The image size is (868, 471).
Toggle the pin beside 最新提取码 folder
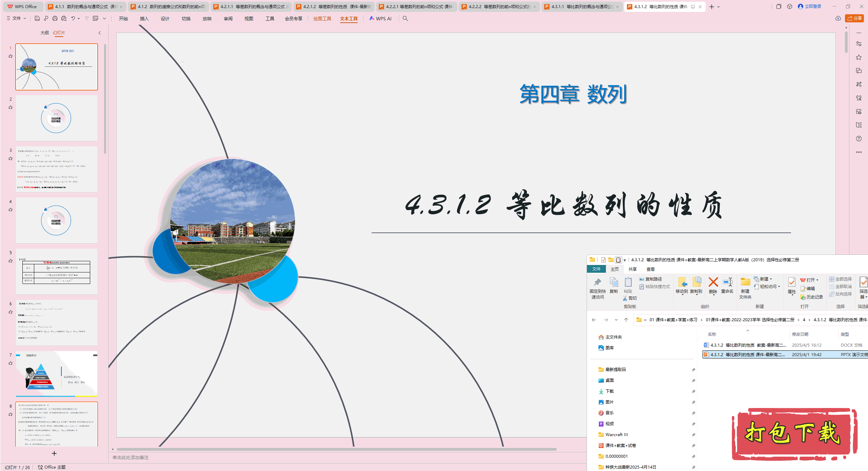pyautogui.click(x=693, y=370)
